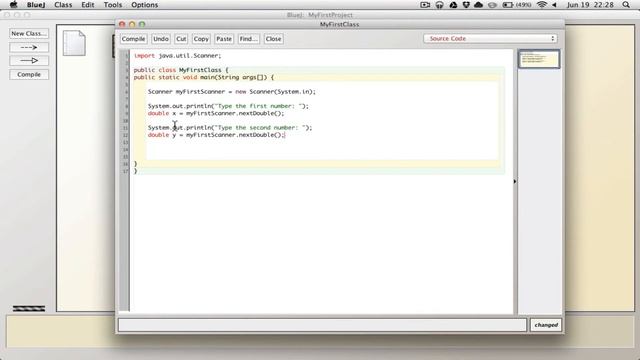Click the Copy button
Screen dimensions: 640x360
201,39
